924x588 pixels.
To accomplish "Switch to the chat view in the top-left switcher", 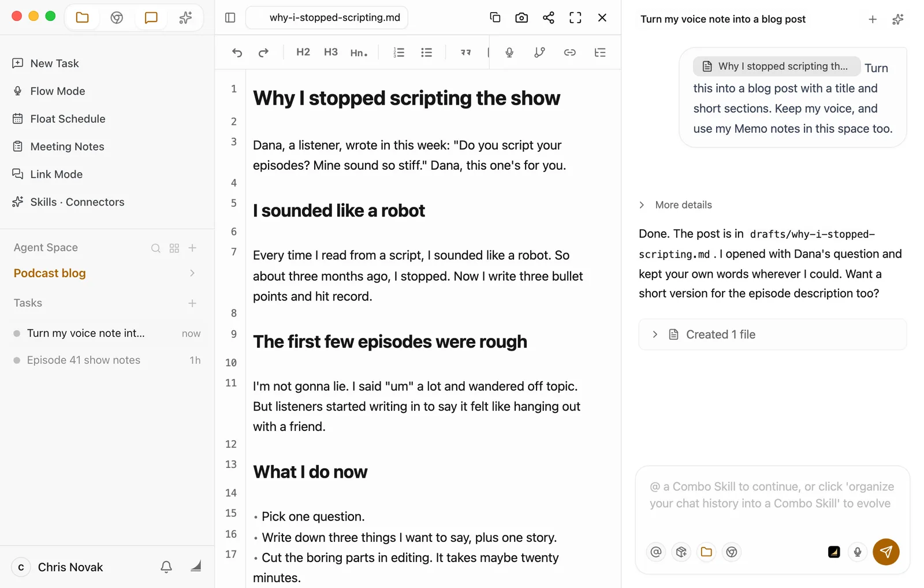I will (x=151, y=17).
